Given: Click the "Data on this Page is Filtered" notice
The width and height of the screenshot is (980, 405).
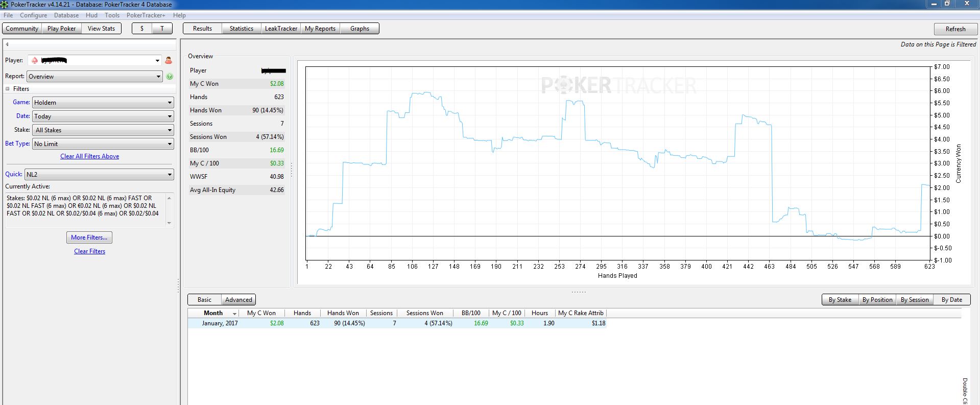Looking at the screenshot, I should pyautogui.click(x=938, y=44).
